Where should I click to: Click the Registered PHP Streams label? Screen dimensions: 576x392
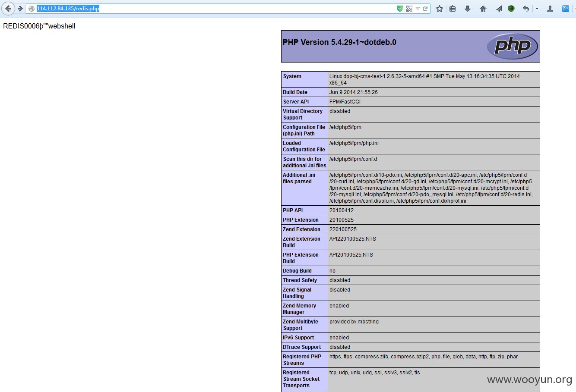point(302,360)
